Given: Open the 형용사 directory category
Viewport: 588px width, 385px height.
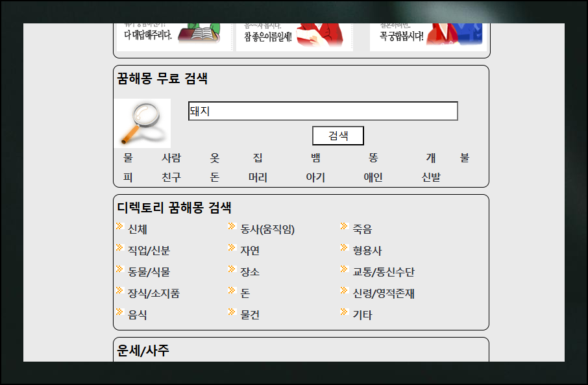Looking at the screenshot, I should click(x=367, y=251).
